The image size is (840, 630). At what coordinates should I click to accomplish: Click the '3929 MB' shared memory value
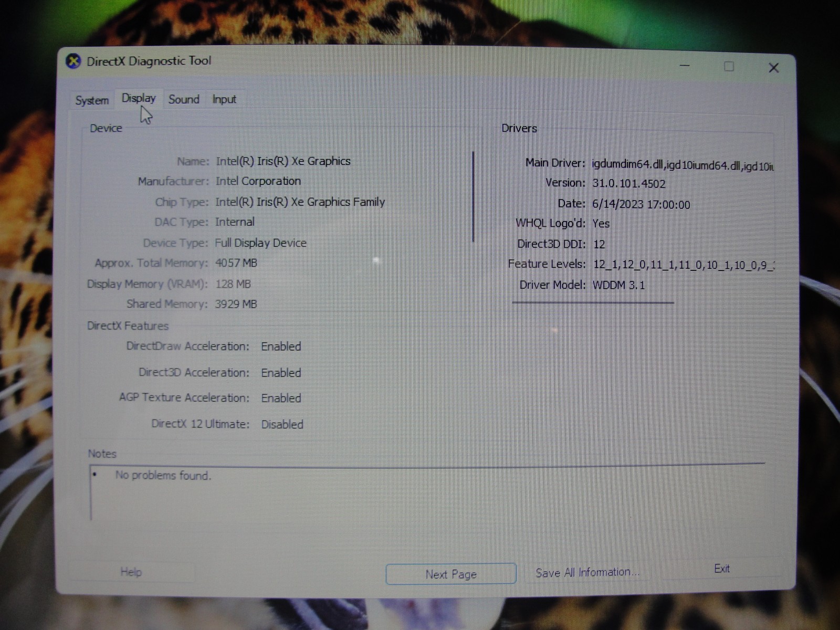coord(236,304)
